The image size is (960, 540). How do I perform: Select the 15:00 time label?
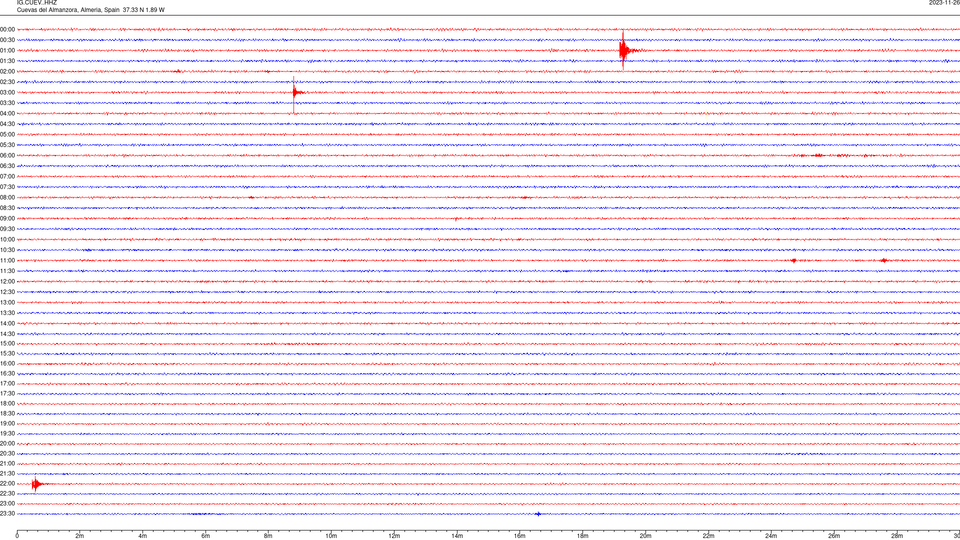click(7, 344)
